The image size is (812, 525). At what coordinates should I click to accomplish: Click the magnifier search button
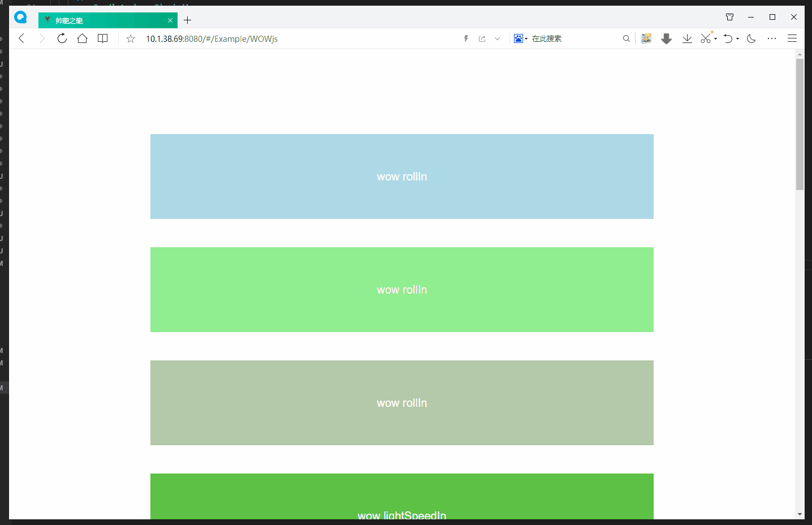click(627, 38)
